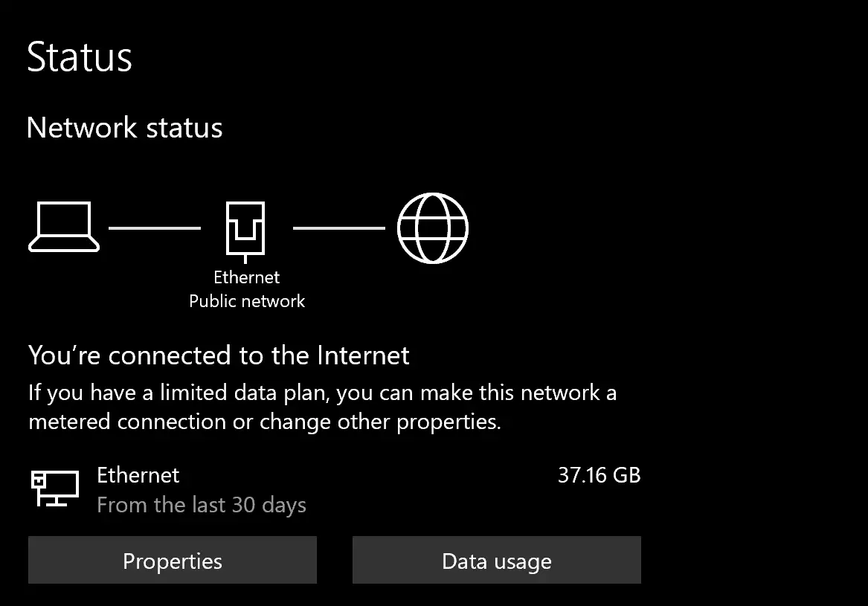Open Ethernet Properties button
868x606 pixels.
[173, 560]
